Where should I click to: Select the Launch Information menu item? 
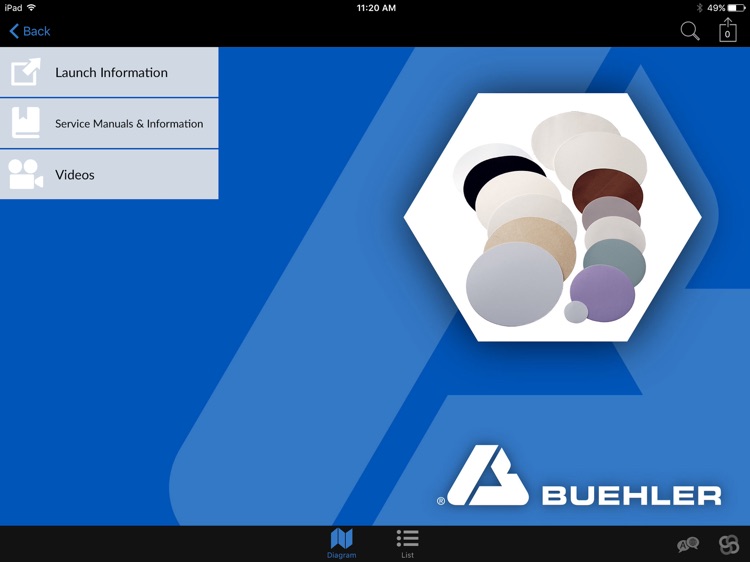click(x=109, y=72)
